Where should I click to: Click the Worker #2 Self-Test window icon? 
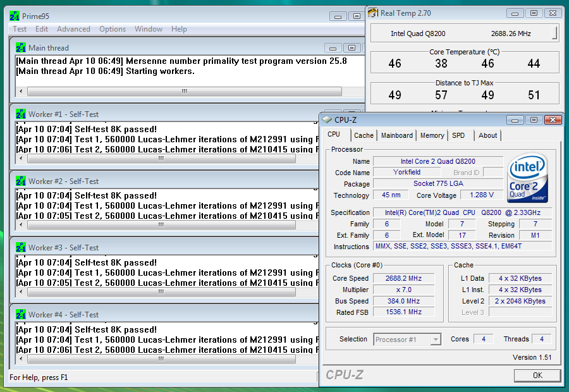pyautogui.click(x=21, y=181)
